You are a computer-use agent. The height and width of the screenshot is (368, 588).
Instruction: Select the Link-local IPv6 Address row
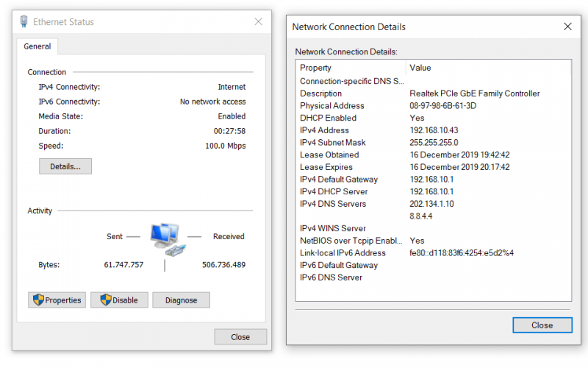[x=433, y=253]
